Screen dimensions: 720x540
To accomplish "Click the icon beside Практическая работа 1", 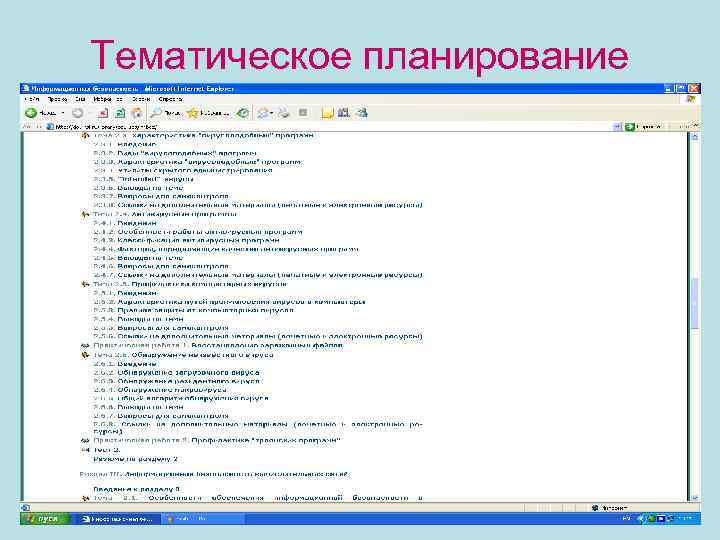I will click(85, 345).
